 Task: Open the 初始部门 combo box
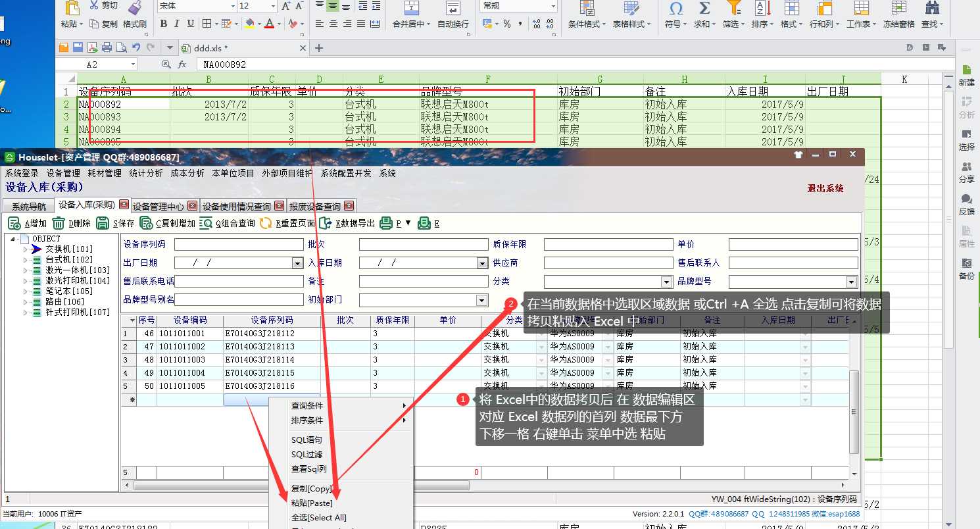[483, 299]
